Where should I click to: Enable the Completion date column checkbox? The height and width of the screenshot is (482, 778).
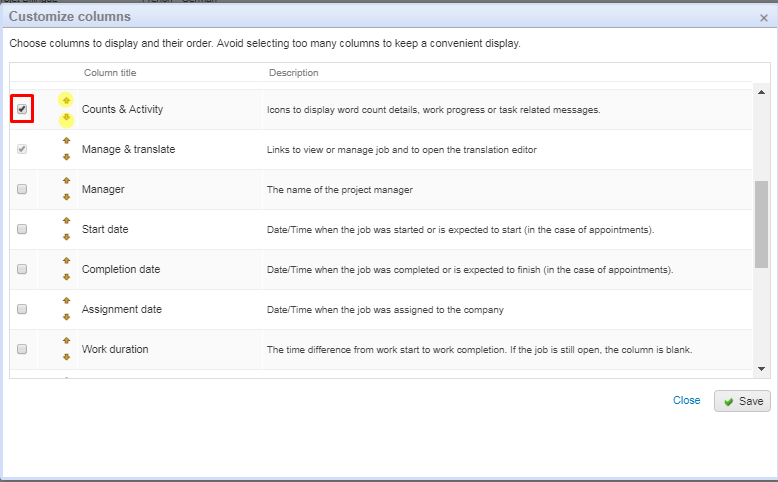22,269
